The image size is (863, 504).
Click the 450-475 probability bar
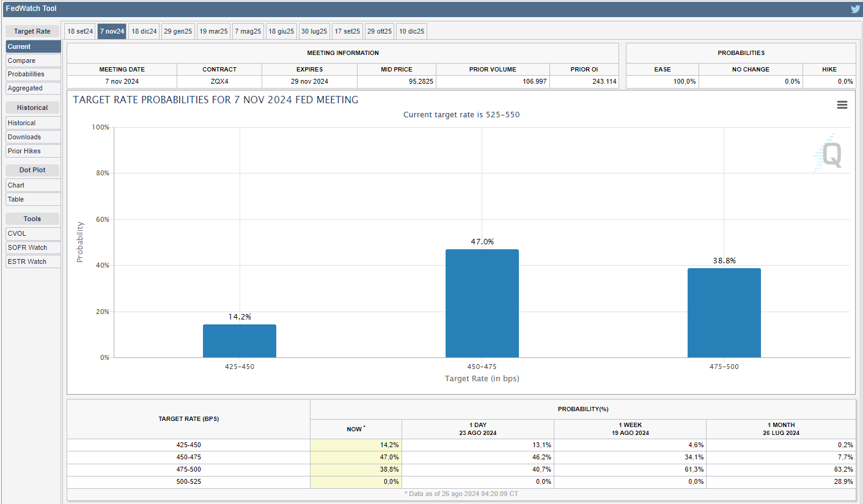point(482,304)
